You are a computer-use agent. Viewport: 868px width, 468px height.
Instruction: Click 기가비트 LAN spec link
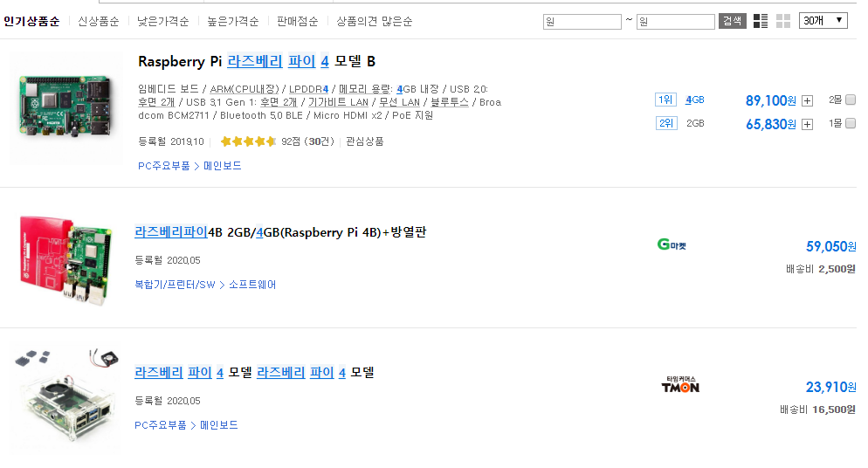(x=338, y=102)
